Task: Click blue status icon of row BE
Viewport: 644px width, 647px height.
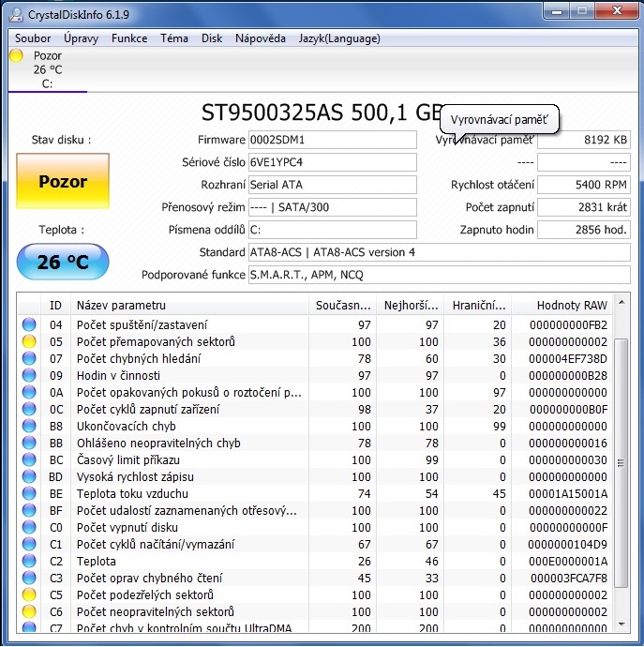Action: [x=29, y=494]
